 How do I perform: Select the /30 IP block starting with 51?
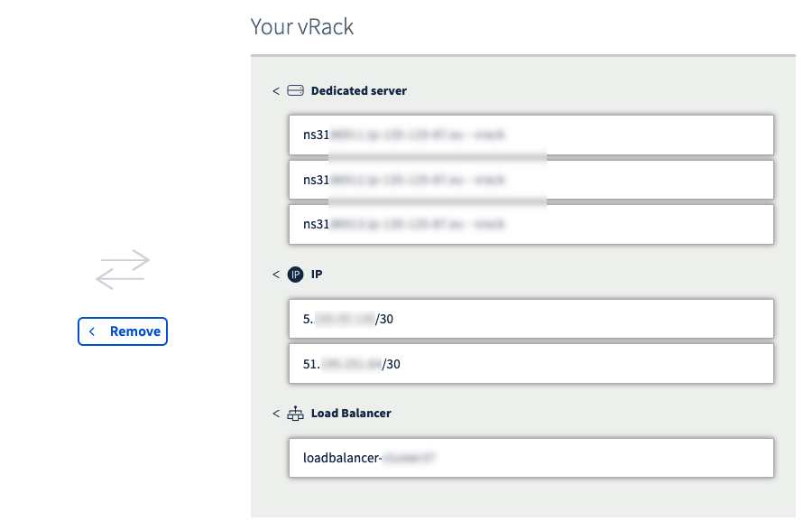coord(531,364)
